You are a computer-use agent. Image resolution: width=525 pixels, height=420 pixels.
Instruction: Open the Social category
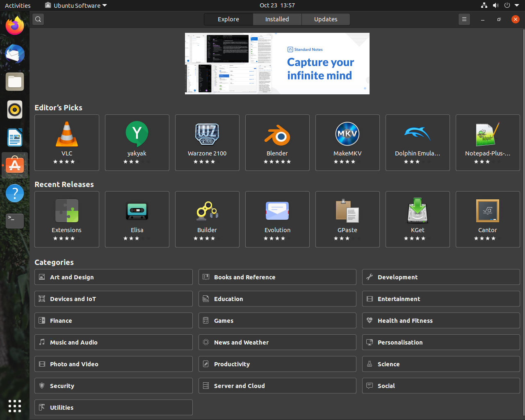[x=441, y=386]
